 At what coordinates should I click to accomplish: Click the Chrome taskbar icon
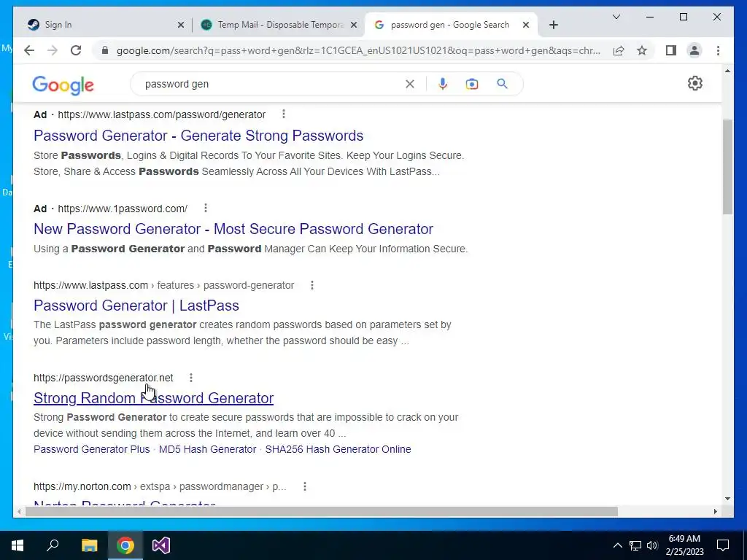pyautogui.click(x=125, y=545)
